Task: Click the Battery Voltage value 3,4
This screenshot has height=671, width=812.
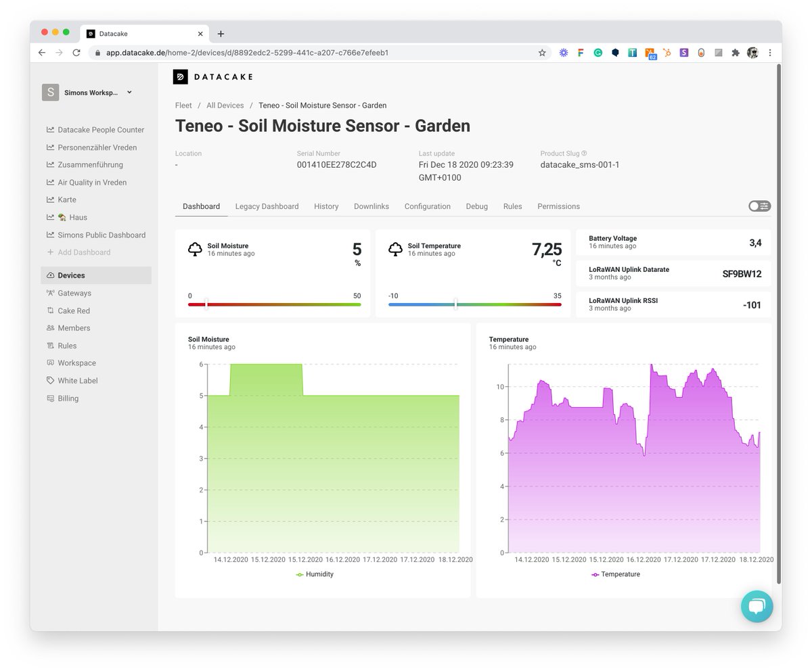Action: [x=755, y=243]
